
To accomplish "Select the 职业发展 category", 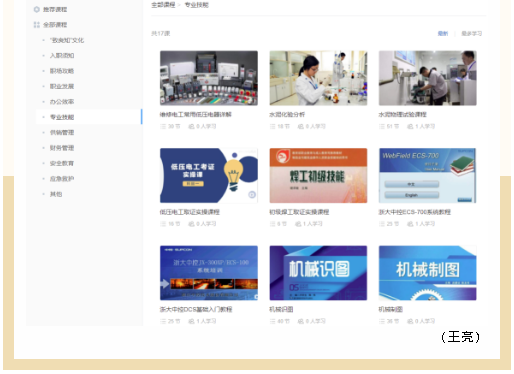I will pyautogui.click(x=62, y=86).
